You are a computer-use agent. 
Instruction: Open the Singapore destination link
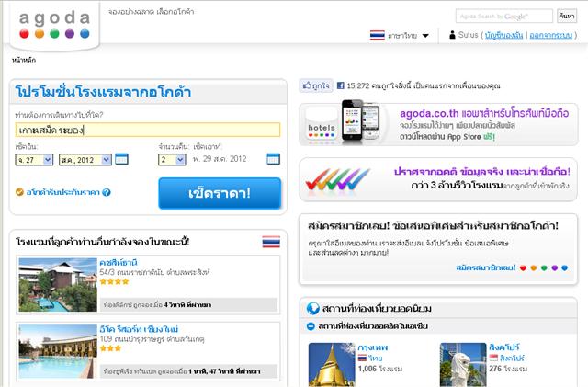(504, 347)
